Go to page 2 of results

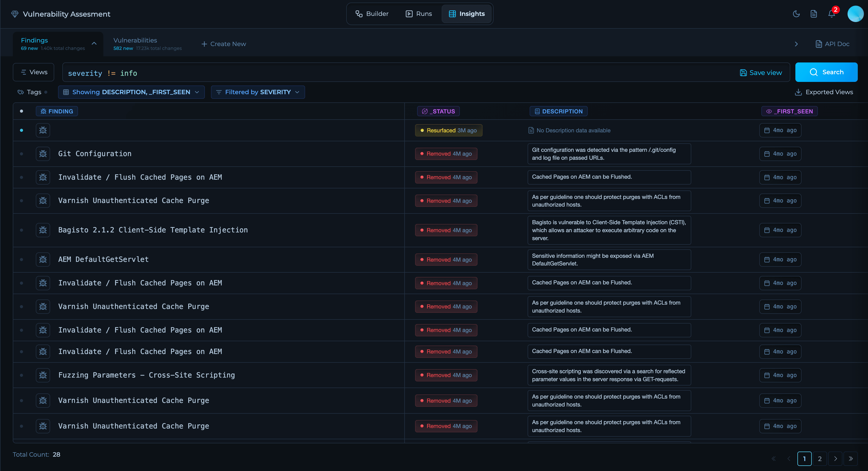tap(819, 458)
